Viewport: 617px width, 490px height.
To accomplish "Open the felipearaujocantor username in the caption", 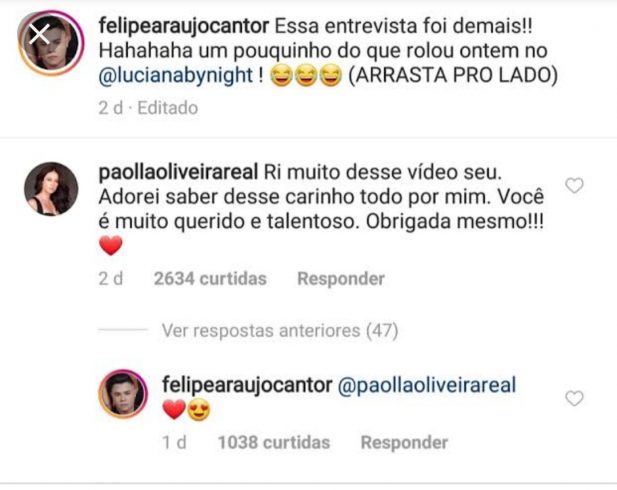I will [184, 27].
